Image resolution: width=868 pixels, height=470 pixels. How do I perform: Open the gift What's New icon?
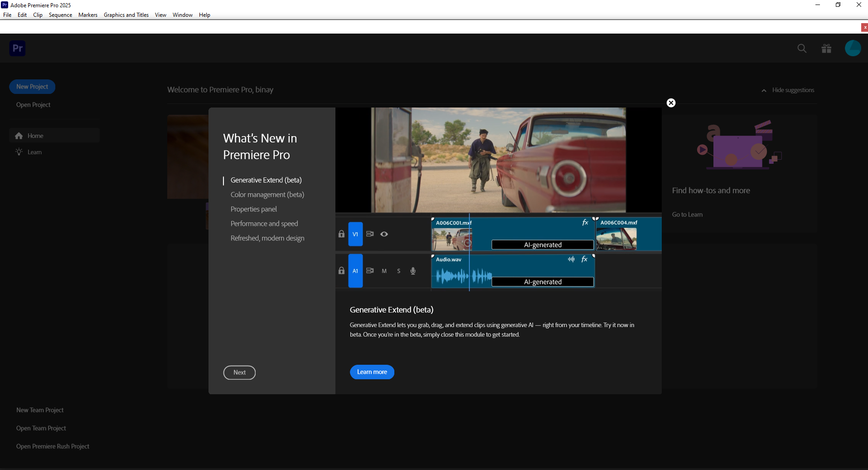point(826,49)
